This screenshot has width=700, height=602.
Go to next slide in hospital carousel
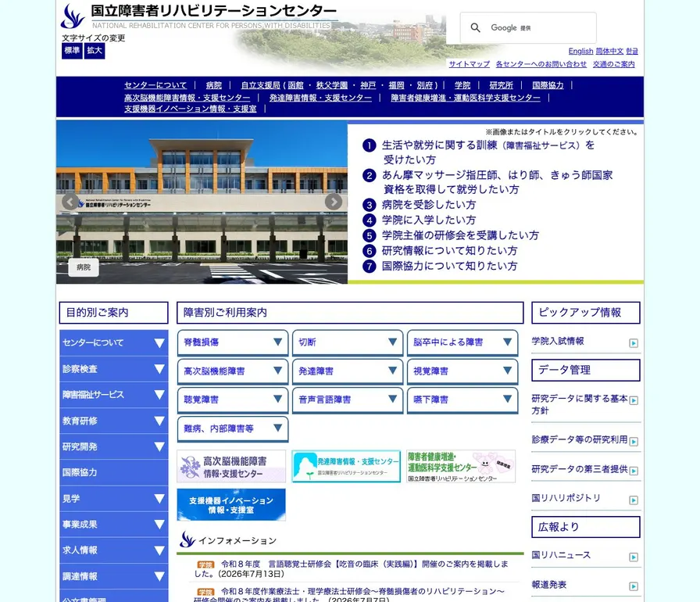[334, 202]
